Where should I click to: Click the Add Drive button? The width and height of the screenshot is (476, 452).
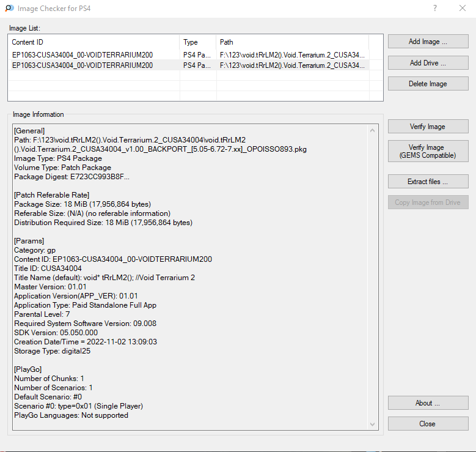coord(428,62)
